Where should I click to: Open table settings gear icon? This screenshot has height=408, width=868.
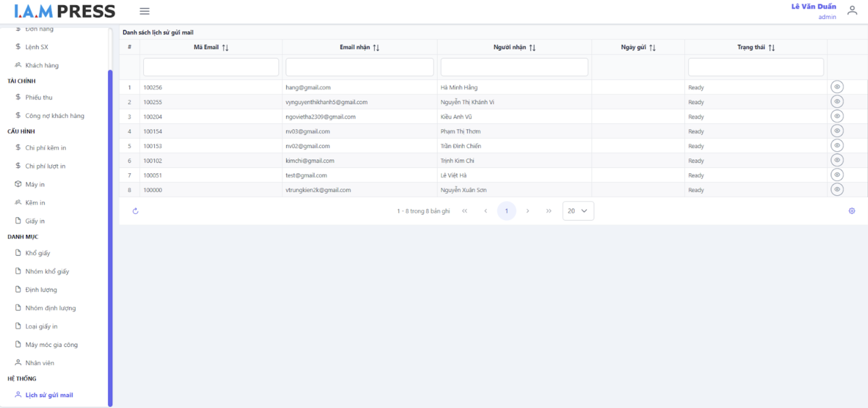tap(852, 211)
